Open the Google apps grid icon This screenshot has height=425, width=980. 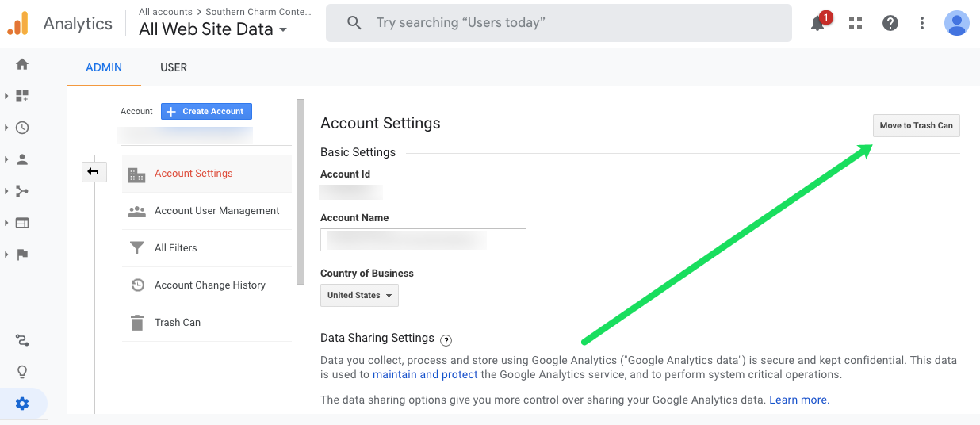click(855, 23)
